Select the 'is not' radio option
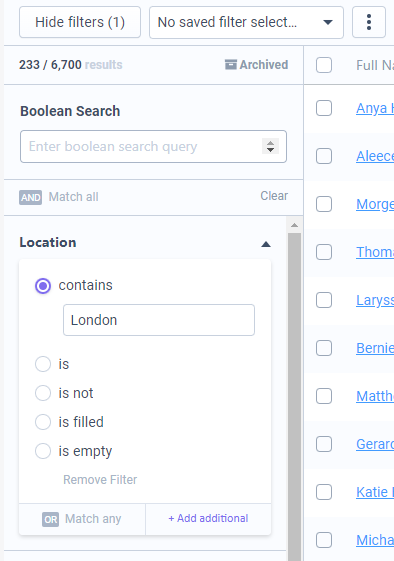This screenshot has width=394, height=561. [x=43, y=393]
